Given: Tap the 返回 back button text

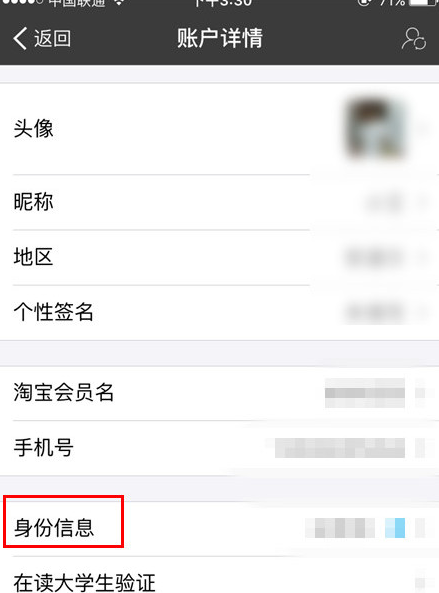Looking at the screenshot, I should click(x=53, y=38).
